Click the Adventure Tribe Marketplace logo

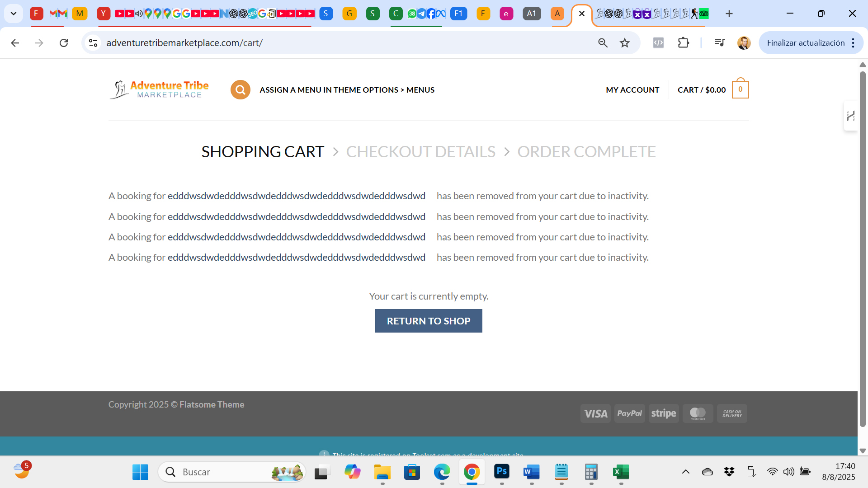tap(159, 89)
